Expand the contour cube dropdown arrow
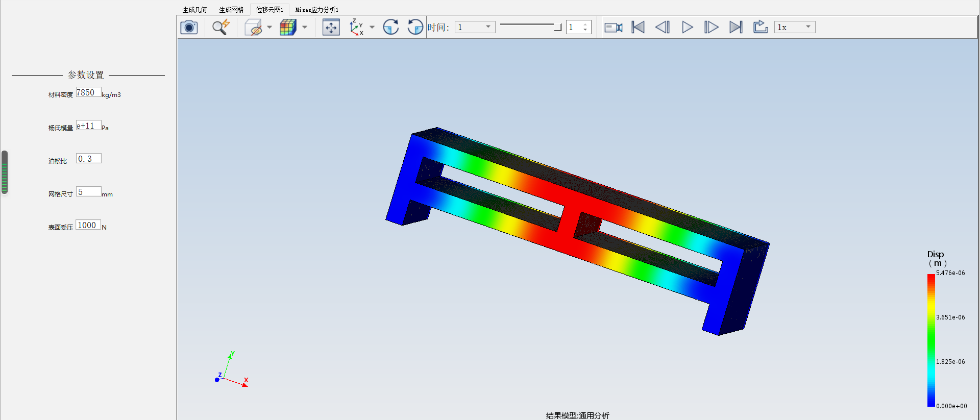Screen dimensions: 980x420 tap(305, 27)
